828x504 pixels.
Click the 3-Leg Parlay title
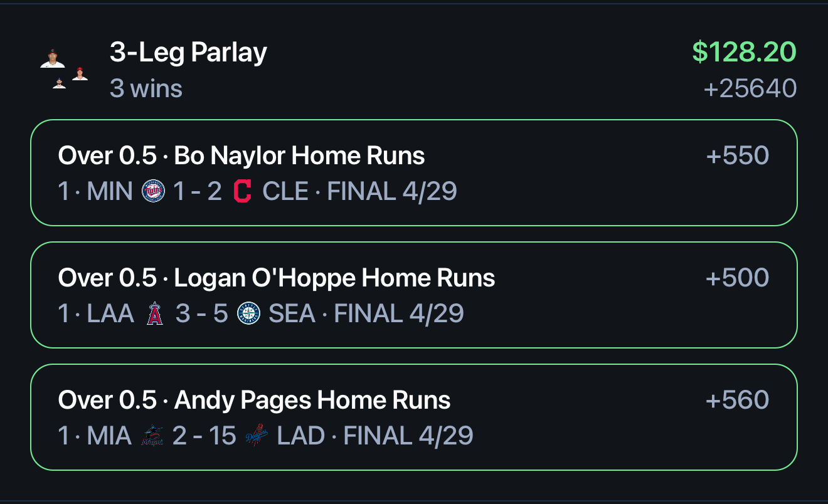tap(188, 53)
